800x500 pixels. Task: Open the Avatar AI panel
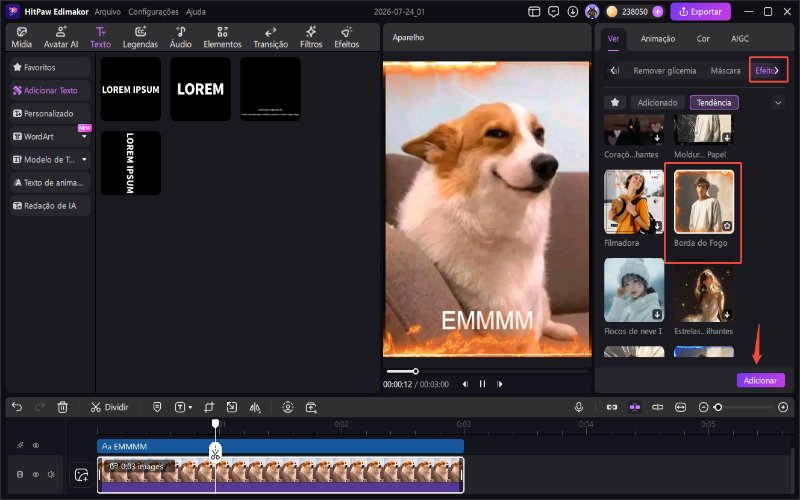tap(61, 37)
